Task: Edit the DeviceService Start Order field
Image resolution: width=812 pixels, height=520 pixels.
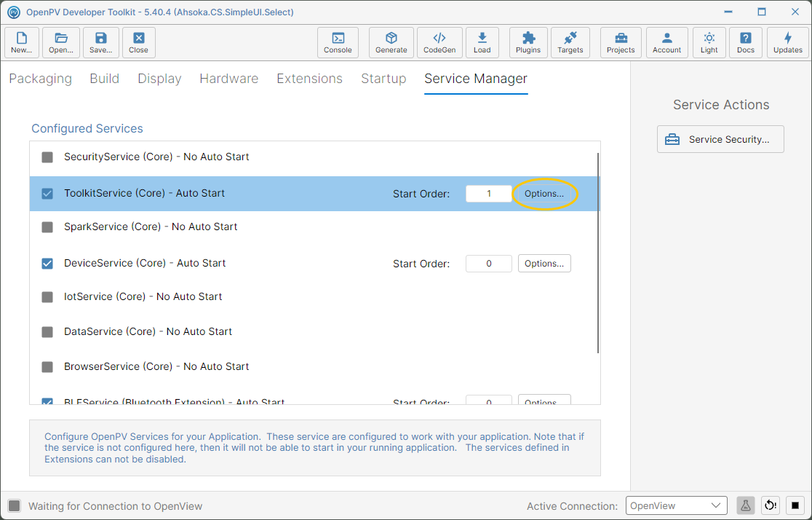Action: [x=488, y=264]
